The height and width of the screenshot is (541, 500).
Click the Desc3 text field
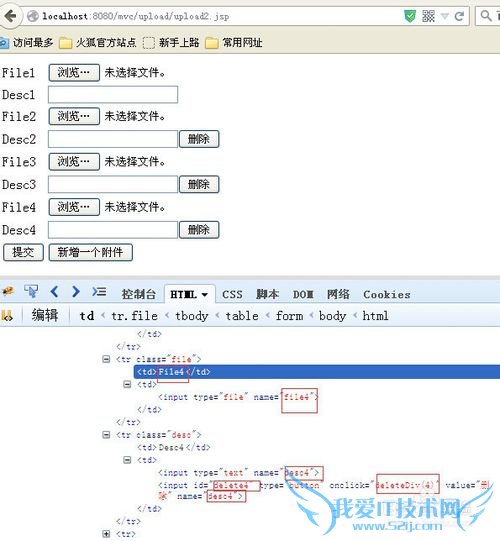(113, 184)
